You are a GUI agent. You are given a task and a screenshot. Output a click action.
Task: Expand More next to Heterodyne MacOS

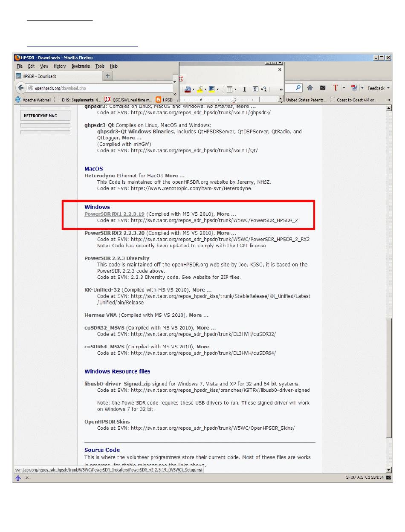[x=175, y=176]
